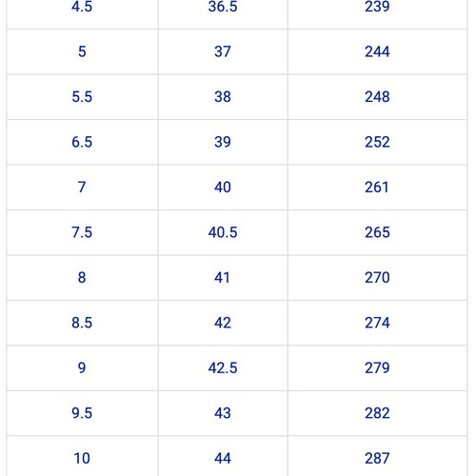Select the 42.5 EU size cell
476x476 pixels.
point(223,368)
